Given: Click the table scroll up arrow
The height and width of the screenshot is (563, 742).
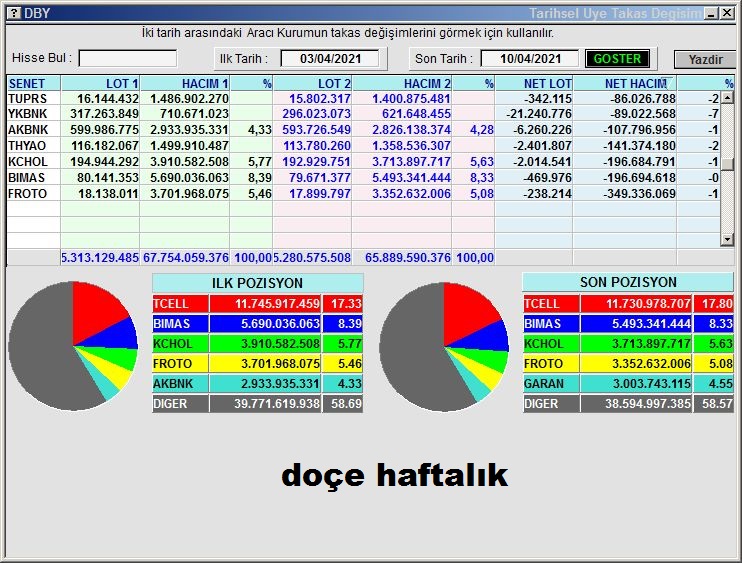Looking at the screenshot, I should tap(727, 98).
